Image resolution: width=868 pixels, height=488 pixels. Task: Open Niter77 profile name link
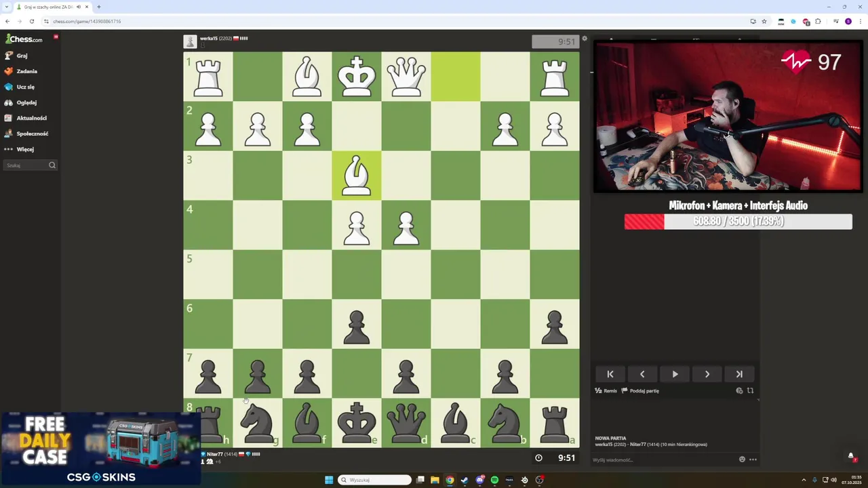(214, 454)
